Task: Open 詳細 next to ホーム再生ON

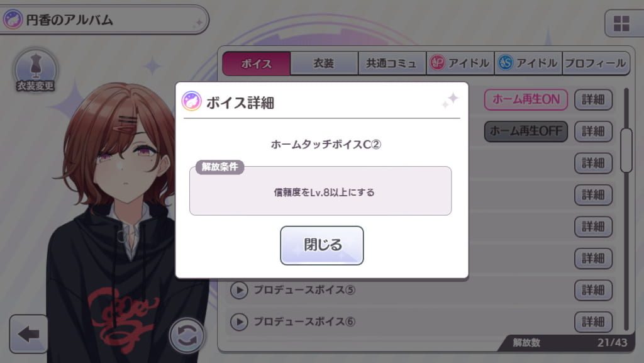Action: [x=593, y=99]
